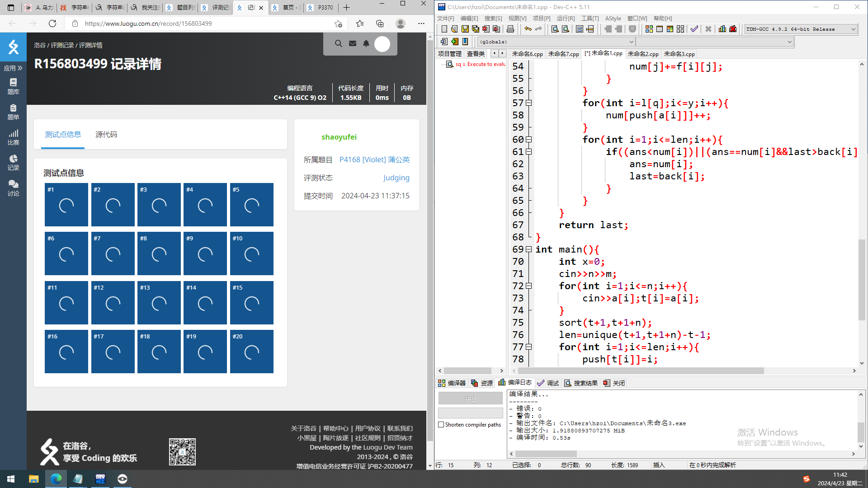Collapse the code fold at line 60
Viewport: 868px width, 488px height.
pyautogui.click(x=529, y=140)
